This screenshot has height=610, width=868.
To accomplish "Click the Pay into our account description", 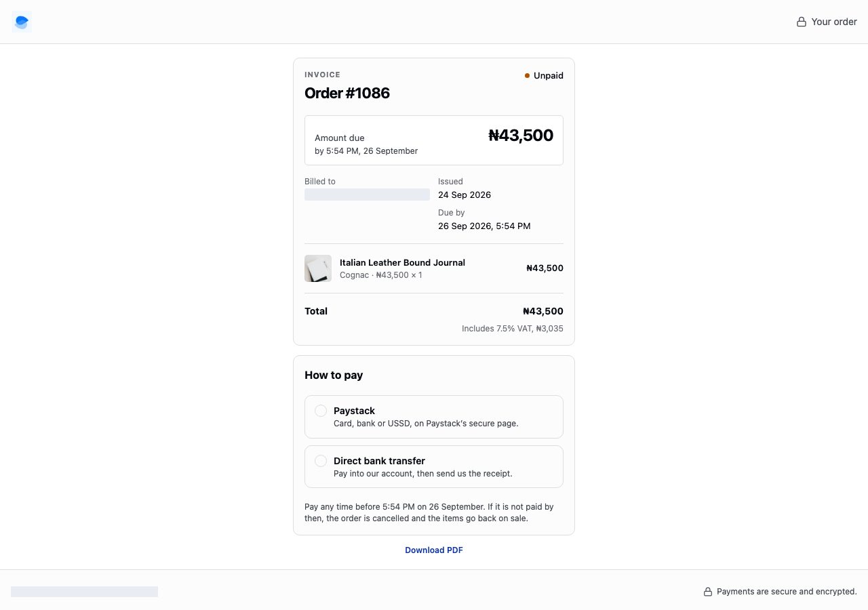I will (x=423, y=473).
